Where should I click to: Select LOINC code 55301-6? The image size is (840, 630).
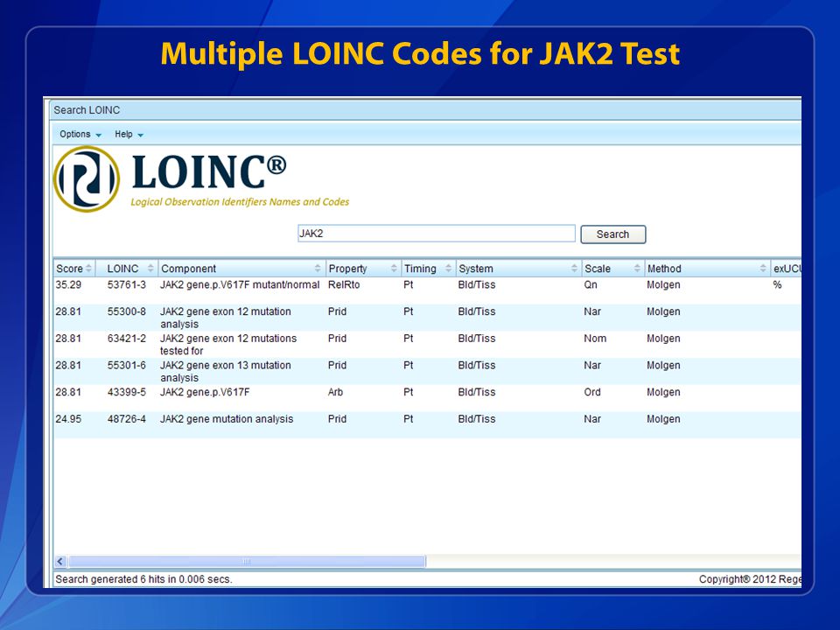[126, 366]
